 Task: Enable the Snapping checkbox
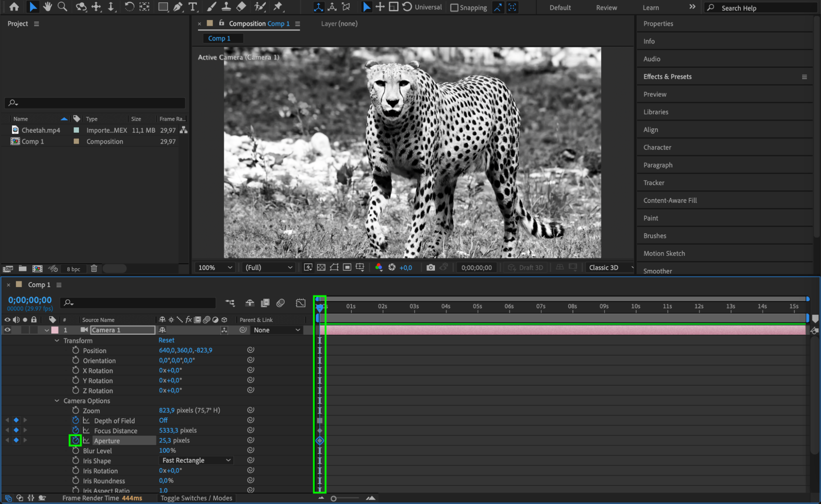(454, 7)
